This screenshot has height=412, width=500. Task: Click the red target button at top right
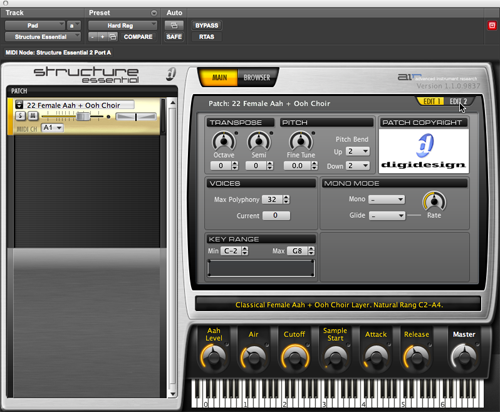[492, 26]
